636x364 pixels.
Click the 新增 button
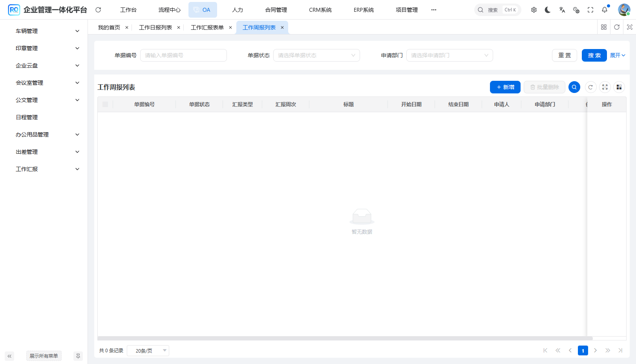[505, 87]
